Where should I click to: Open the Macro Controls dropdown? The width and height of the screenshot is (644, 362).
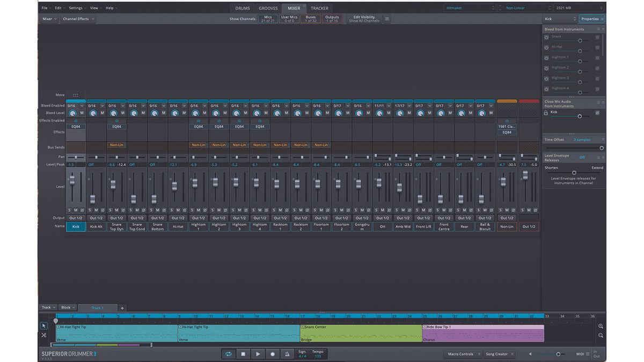[x=462, y=354]
